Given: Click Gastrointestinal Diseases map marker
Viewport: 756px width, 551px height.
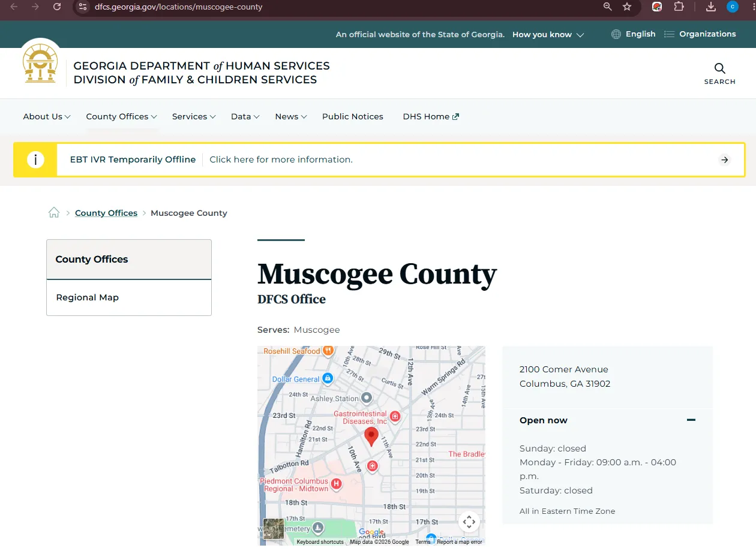Looking at the screenshot, I should click(395, 416).
